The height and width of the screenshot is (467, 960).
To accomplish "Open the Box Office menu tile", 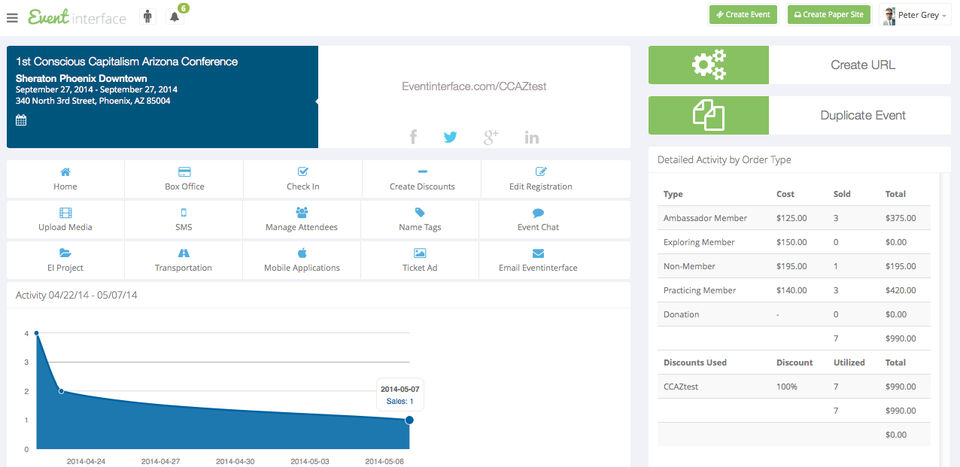I will point(184,179).
